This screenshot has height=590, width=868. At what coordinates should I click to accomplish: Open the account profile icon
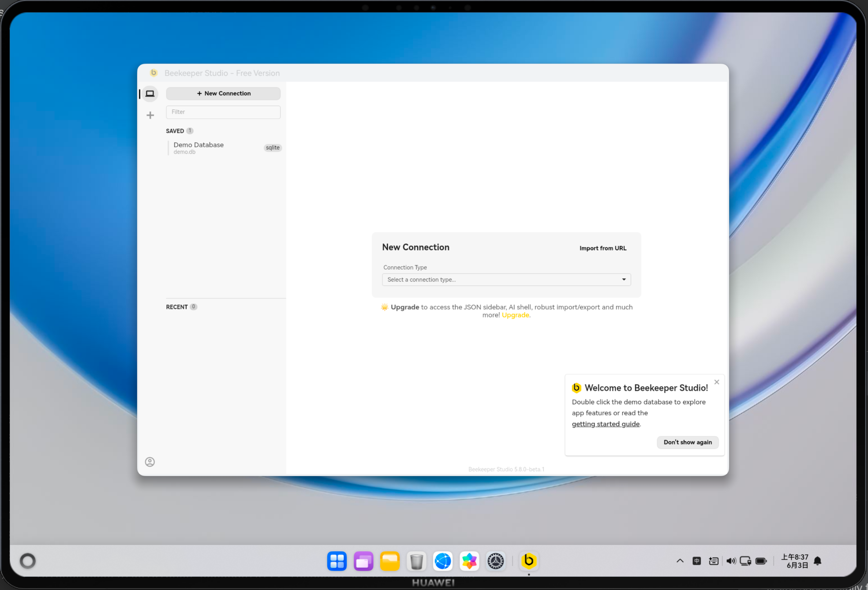click(150, 462)
